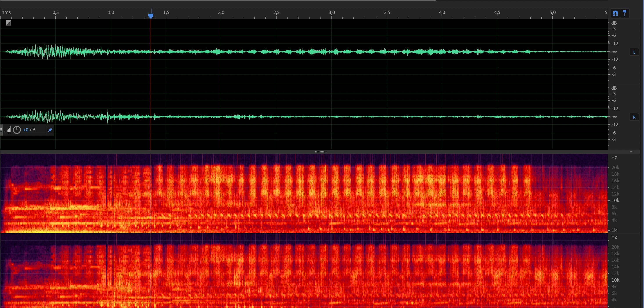Image resolution: width=644 pixels, height=308 pixels.
Task: Click the 10k mark on upper frequency scale
Action: point(615,200)
